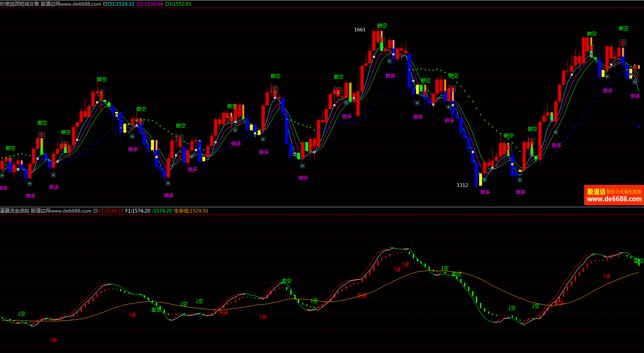Click the leftmost money-bag signal icon
644x353 pixels.
[10, 160]
